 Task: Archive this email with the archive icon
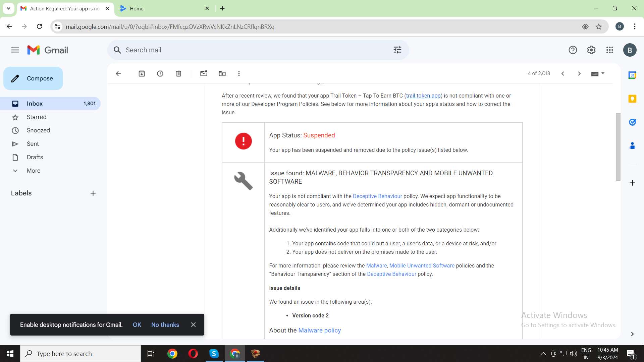(x=142, y=73)
